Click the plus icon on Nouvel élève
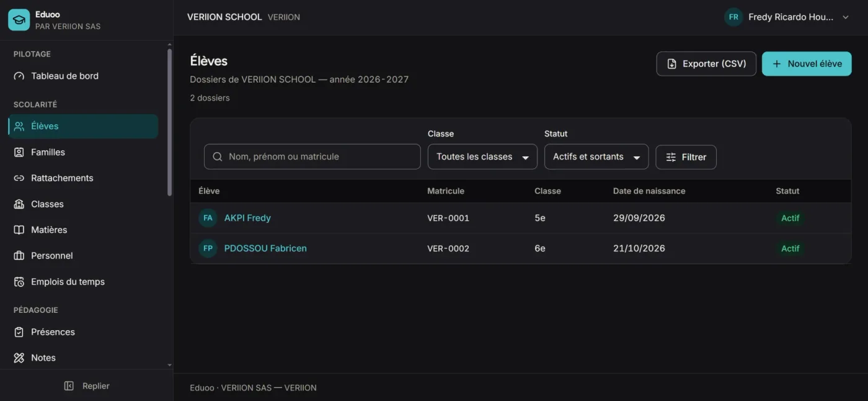The image size is (868, 401). [776, 64]
